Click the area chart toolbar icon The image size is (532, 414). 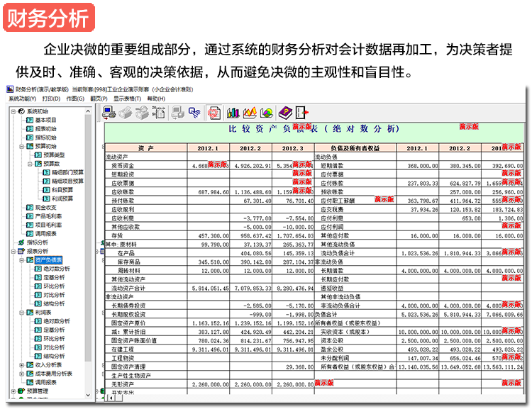[250, 112]
